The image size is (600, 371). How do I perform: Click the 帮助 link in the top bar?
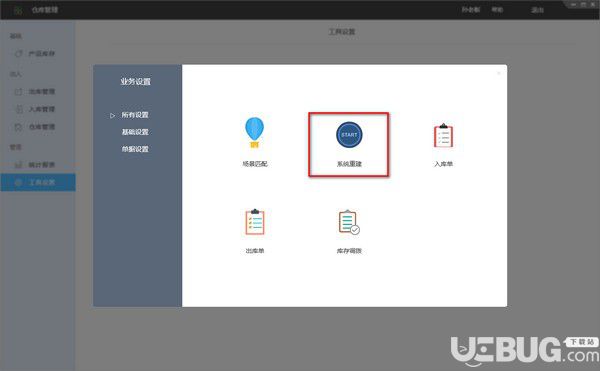tap(497, 10)
